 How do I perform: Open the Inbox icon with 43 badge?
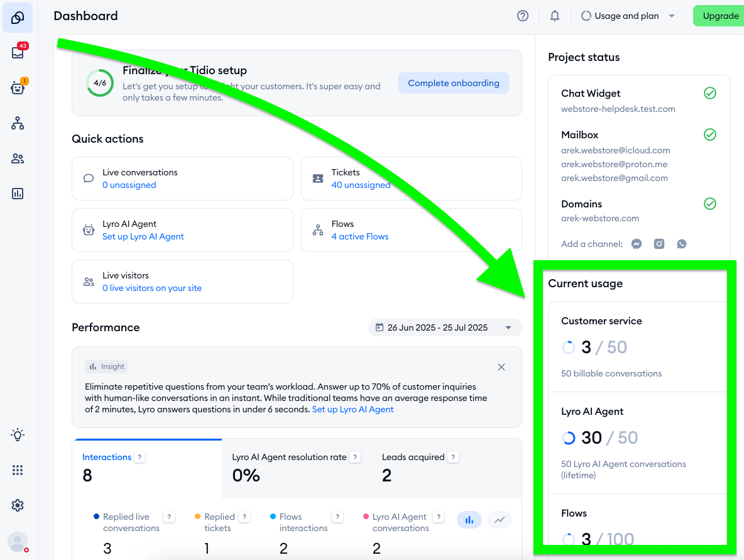point(18,52)
